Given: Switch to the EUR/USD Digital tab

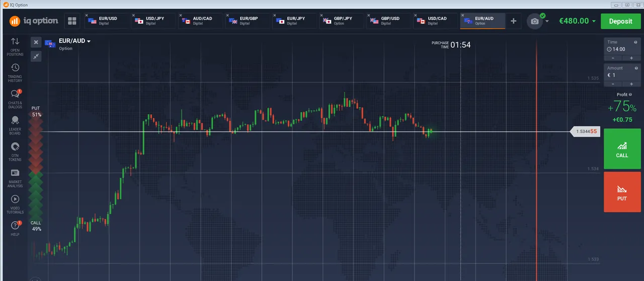Looking at the screenshot, I should (107, 21).
